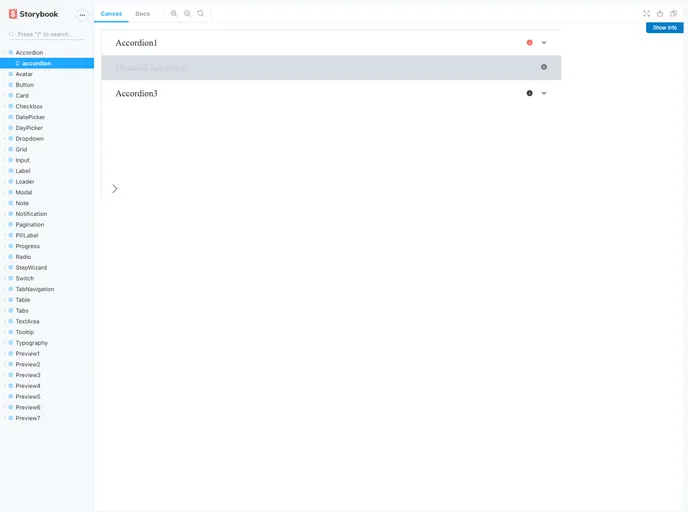Focus the search components field
Image resolution: width=688 pixels, height=512 pixels.
[x=47, y=34]
